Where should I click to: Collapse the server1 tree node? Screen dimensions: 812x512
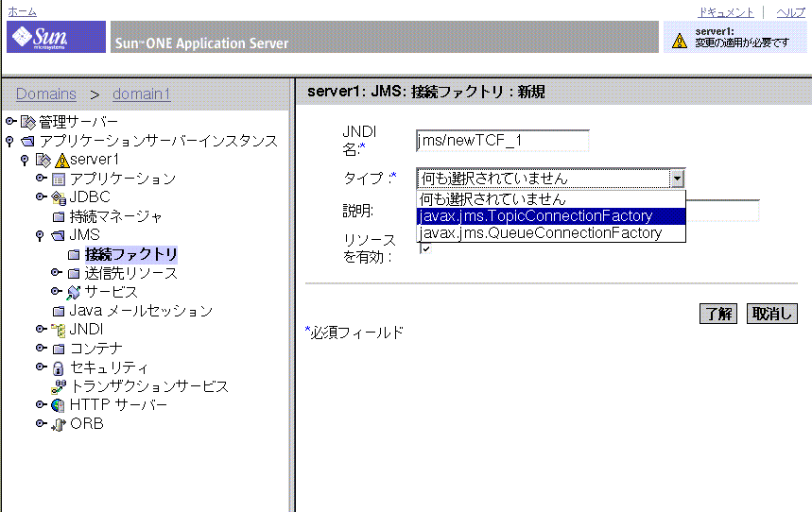(x=25, y=160)
